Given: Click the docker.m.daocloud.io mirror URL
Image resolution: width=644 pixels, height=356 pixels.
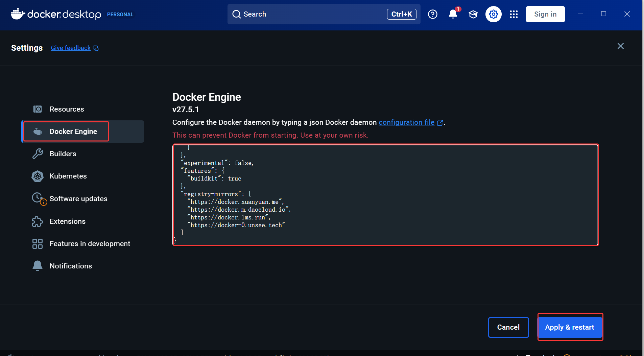Looking at the screenshot, I should click(x=239, y=210).
